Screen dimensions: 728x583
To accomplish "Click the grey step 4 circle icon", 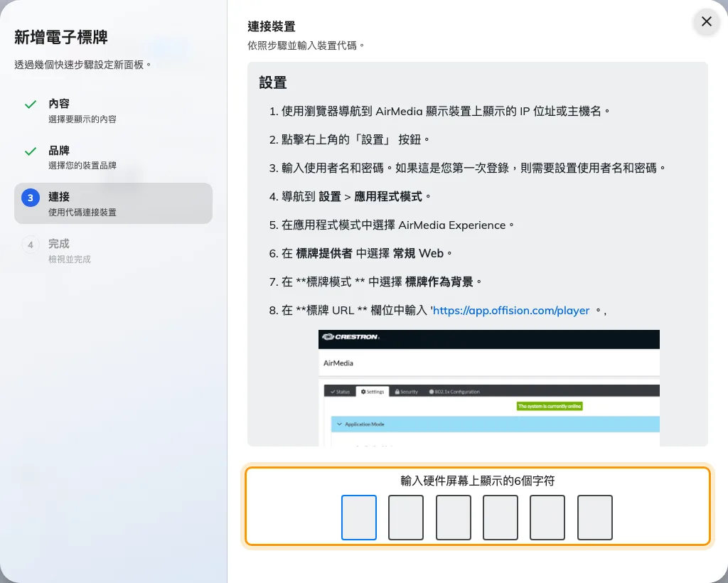I will (31, 245).
